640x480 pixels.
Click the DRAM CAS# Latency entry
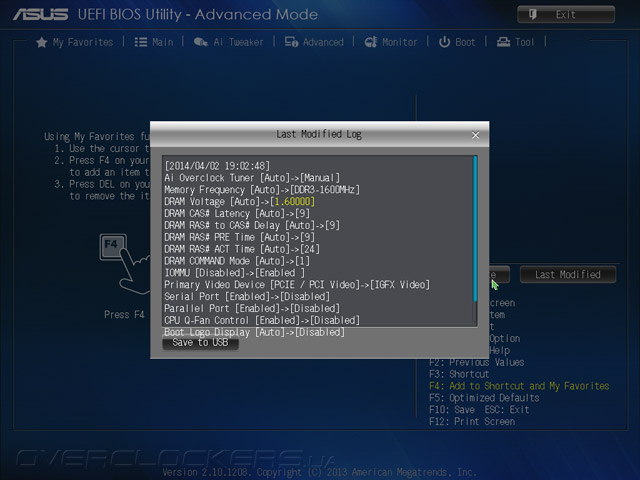[x=237, y=213]
